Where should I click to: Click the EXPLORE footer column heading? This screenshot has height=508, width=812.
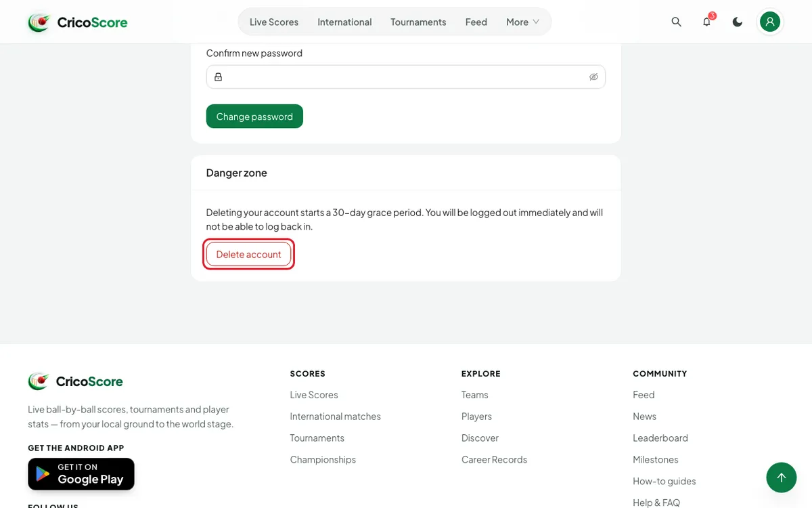point(481,374)
